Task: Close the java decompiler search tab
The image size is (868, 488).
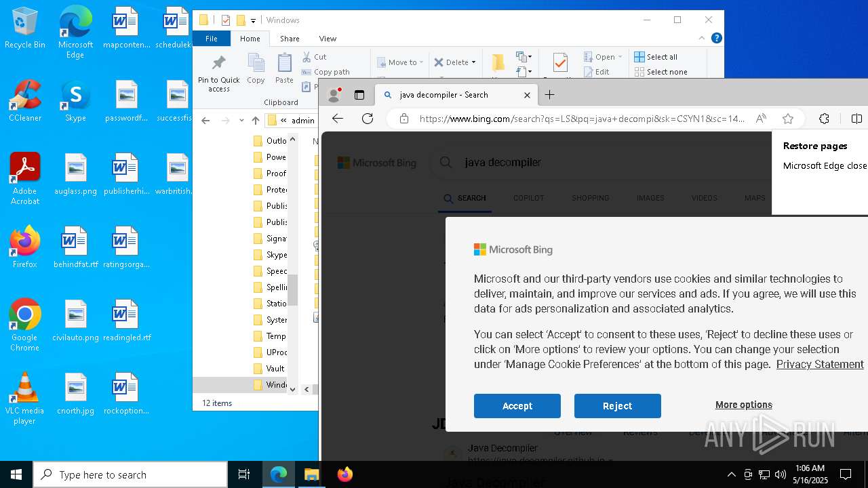Action: [527, 95]
